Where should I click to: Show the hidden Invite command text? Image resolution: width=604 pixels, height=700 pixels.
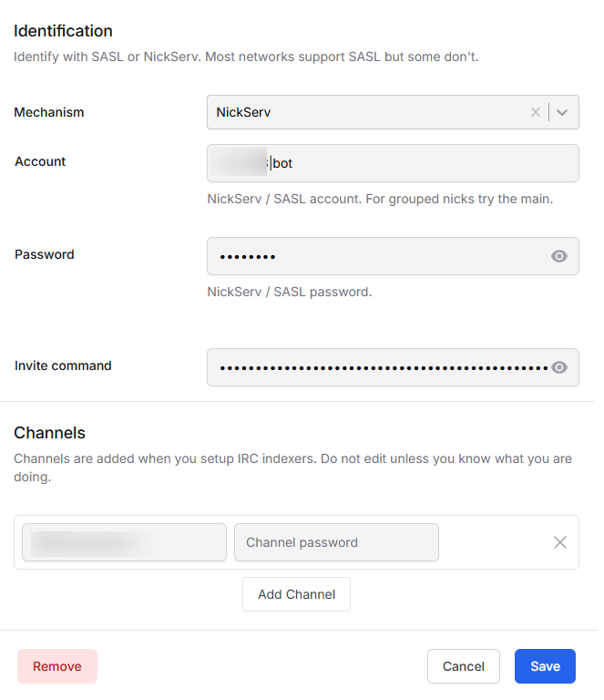559,367
